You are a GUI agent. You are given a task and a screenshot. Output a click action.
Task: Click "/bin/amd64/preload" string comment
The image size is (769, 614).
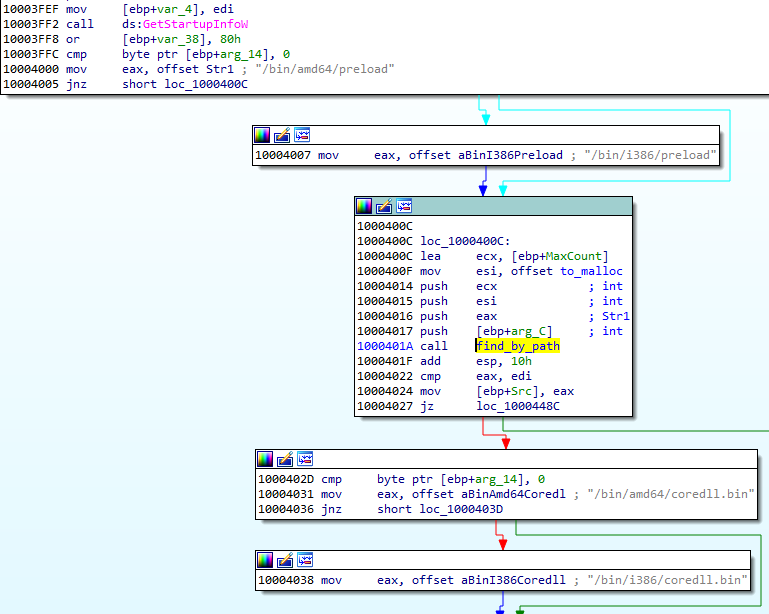[x=325, y=69]
